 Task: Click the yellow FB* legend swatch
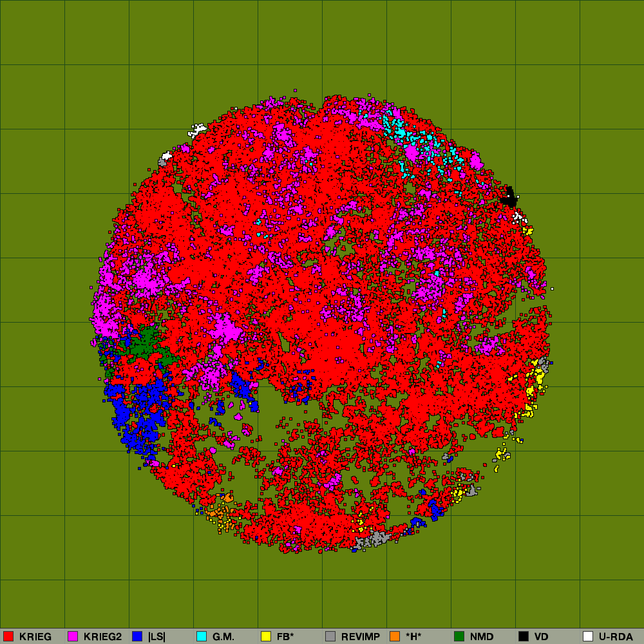(266, 636)
